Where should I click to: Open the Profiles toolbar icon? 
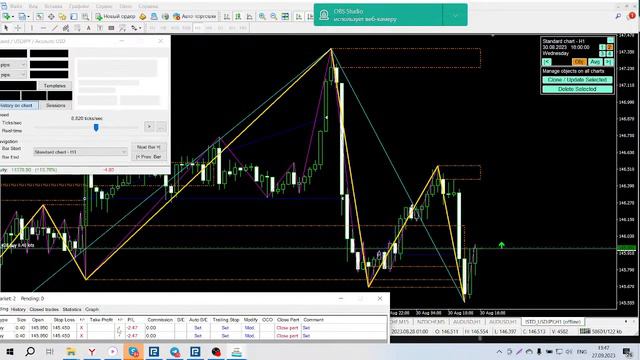point(22,16)
